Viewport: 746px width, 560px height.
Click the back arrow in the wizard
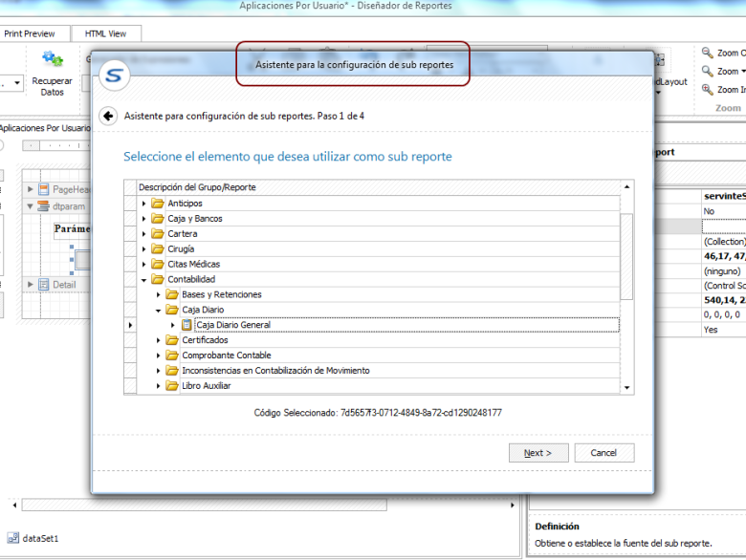pyautogui.click(x=108, y=115)
